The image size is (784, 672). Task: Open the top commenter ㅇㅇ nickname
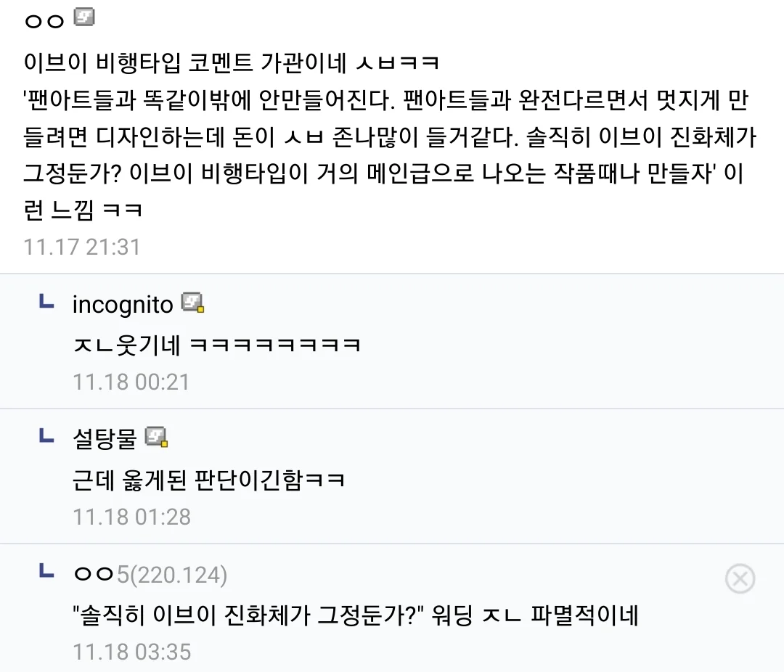[45, 20]
